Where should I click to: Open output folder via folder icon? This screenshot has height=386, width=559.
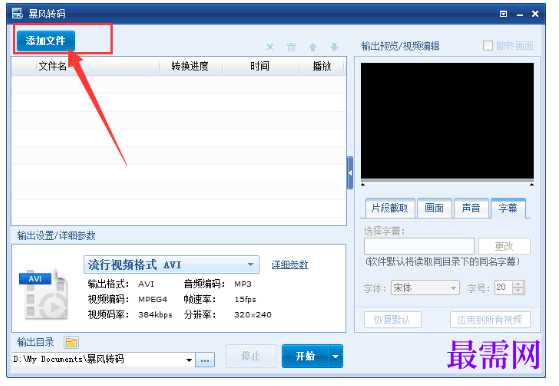(x=71, y=343)
